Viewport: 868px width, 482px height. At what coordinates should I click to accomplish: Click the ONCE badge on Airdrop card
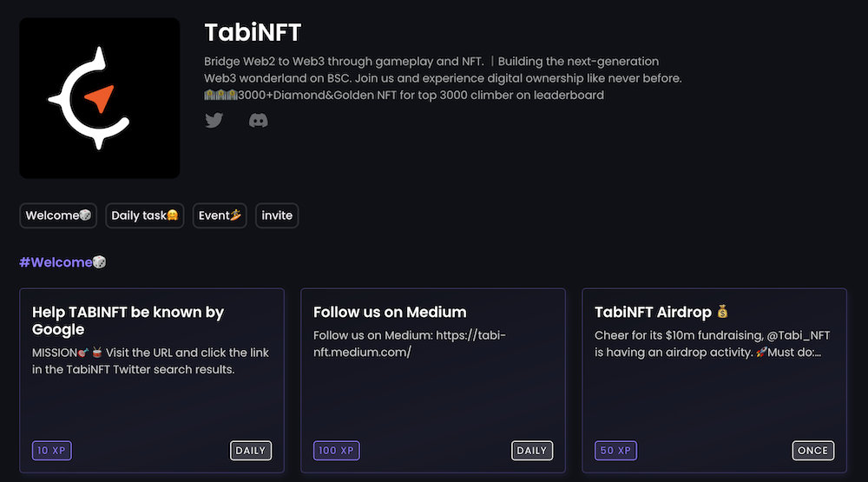pyautogui.click(x=813, y=451)
